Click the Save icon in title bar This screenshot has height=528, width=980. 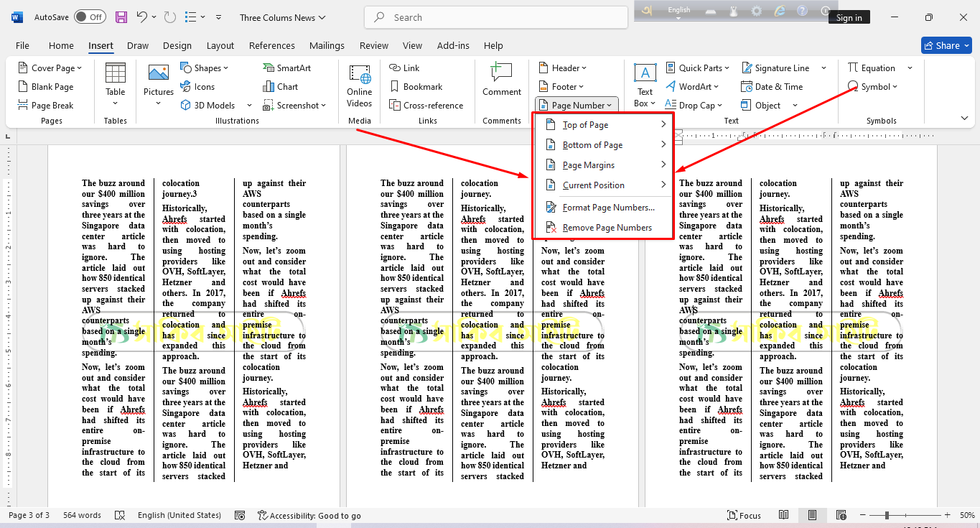(x=121, y=17)
